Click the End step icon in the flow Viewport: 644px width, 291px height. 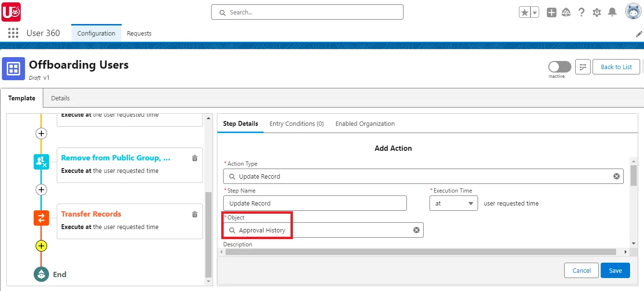click(41, 274)
